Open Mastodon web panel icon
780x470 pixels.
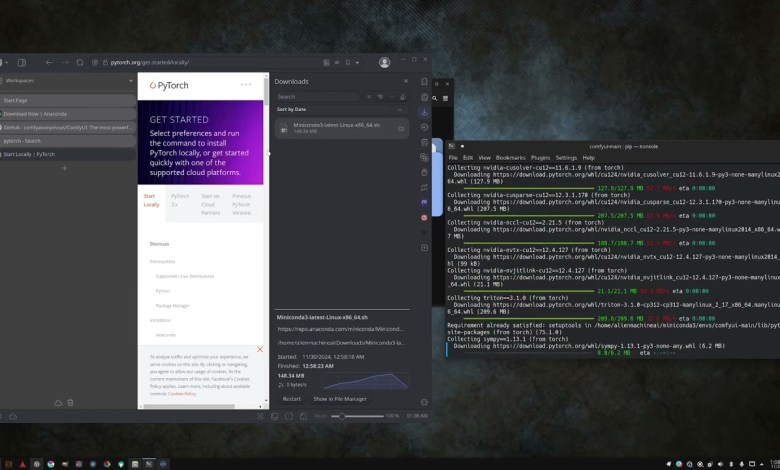(424, 202)
